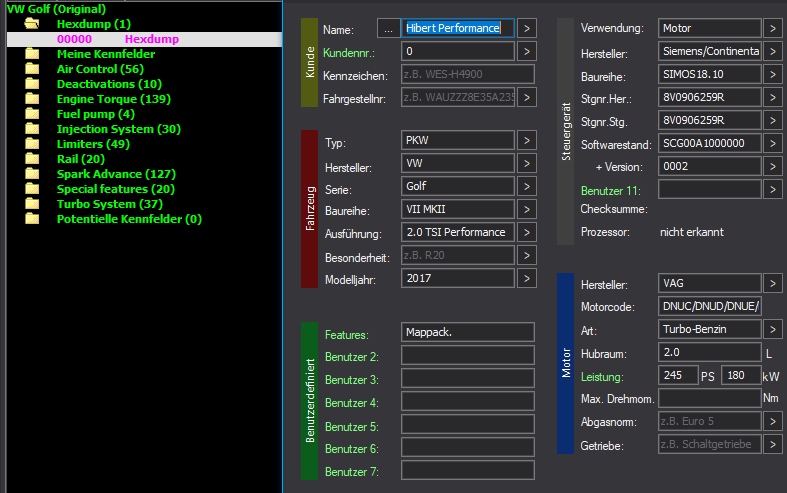Click the '...' button beside Name
This screenshot has height=493, width=787.
[388, 29]
